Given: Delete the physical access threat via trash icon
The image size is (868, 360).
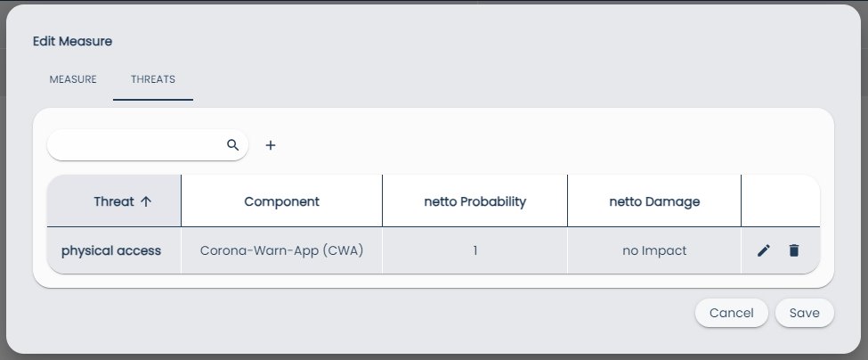Looking at the screenshot, I should [x=794, y=251].
